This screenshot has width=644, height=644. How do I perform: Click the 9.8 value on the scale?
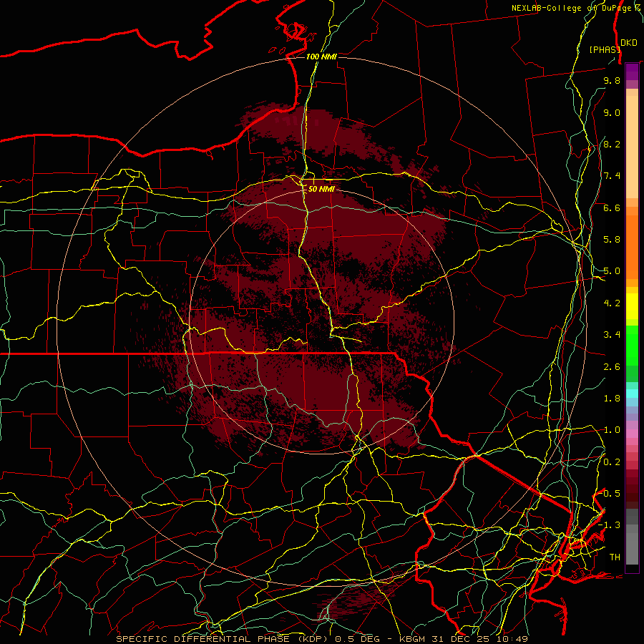[x=612, y=80]
